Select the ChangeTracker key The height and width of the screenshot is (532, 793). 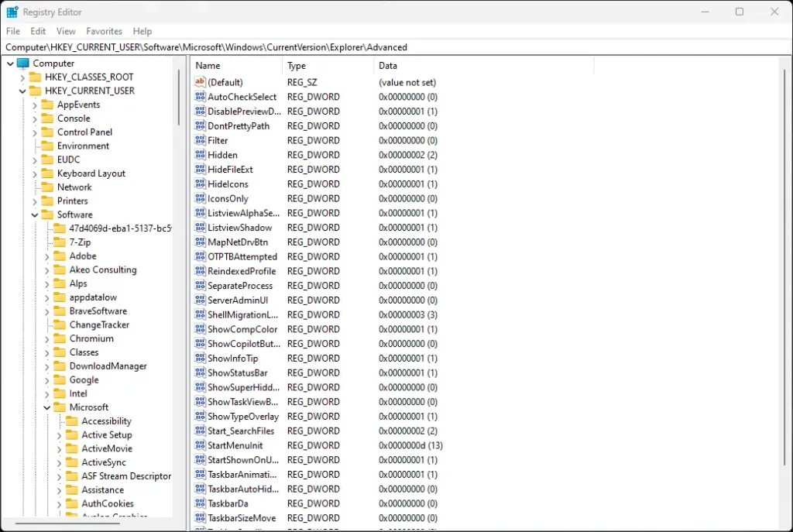(99, 324)
